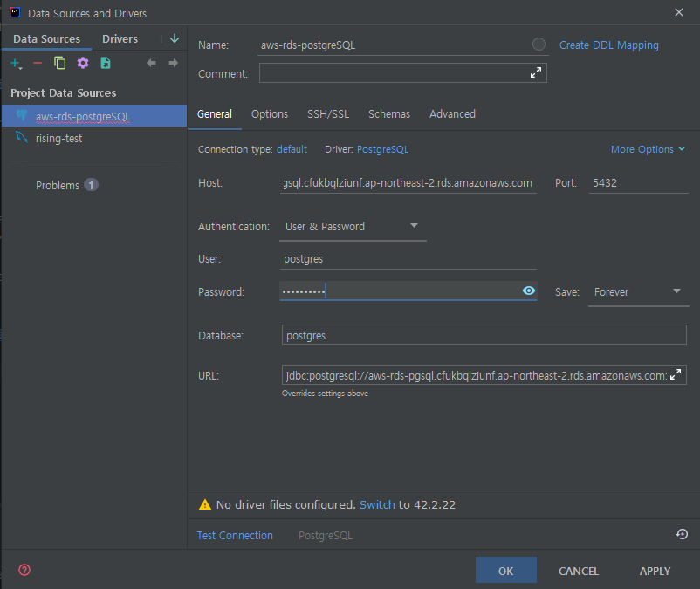Viewport: 700px width, 589px height.
Task: Open the Options tab
Action: click(x=270, y=114)
